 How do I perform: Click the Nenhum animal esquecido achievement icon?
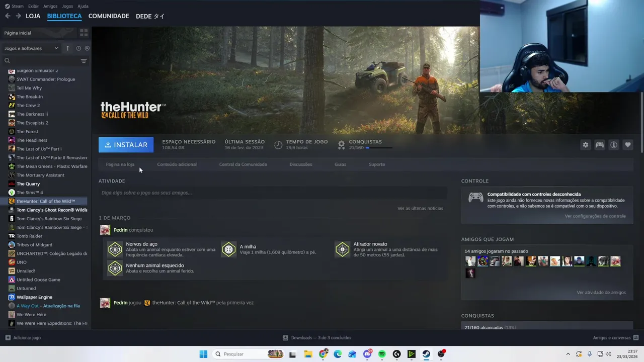click(x=115, y=268)
